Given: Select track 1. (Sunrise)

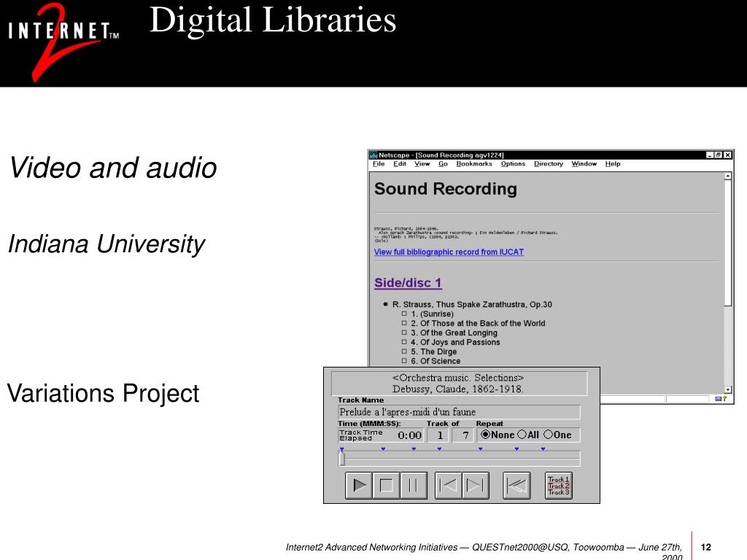Looking at the screenshot, I should [432, 314].
